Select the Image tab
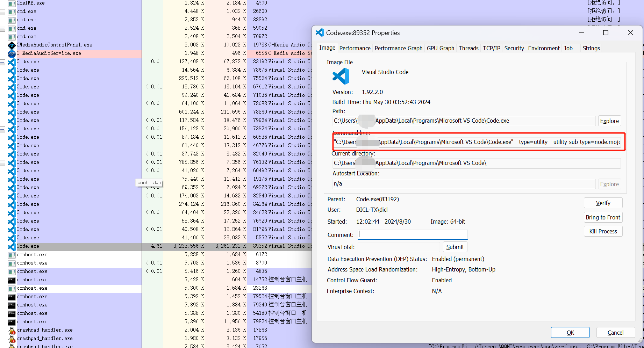This screenshot has height=348, width=644. (x=327, y=48)
